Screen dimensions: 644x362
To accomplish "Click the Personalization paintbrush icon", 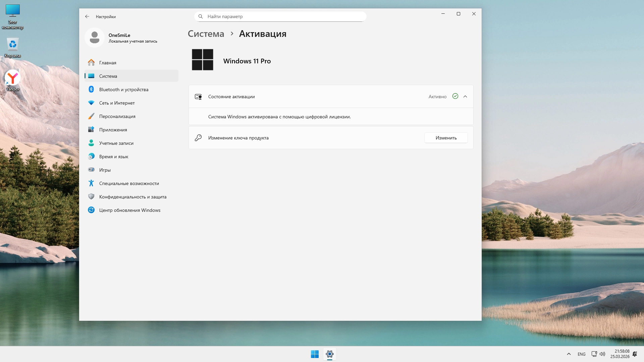I will (91, 116).
